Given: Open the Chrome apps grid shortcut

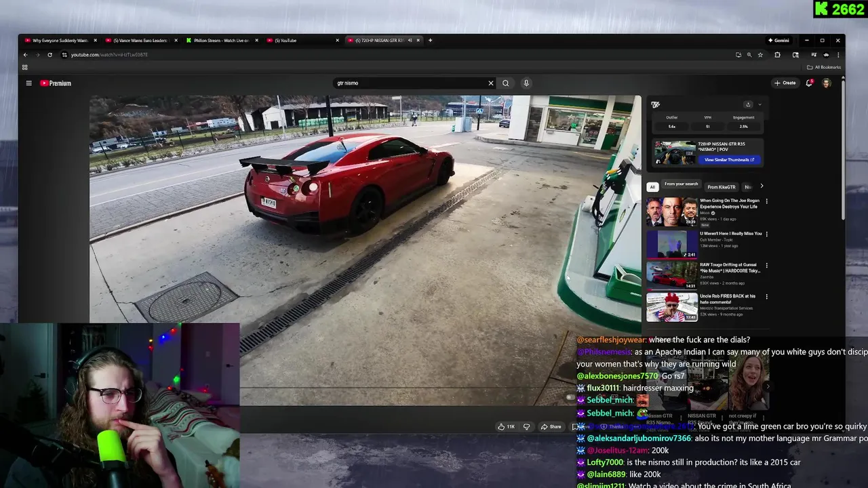Looking at the screenshot, I should [25, 67].
